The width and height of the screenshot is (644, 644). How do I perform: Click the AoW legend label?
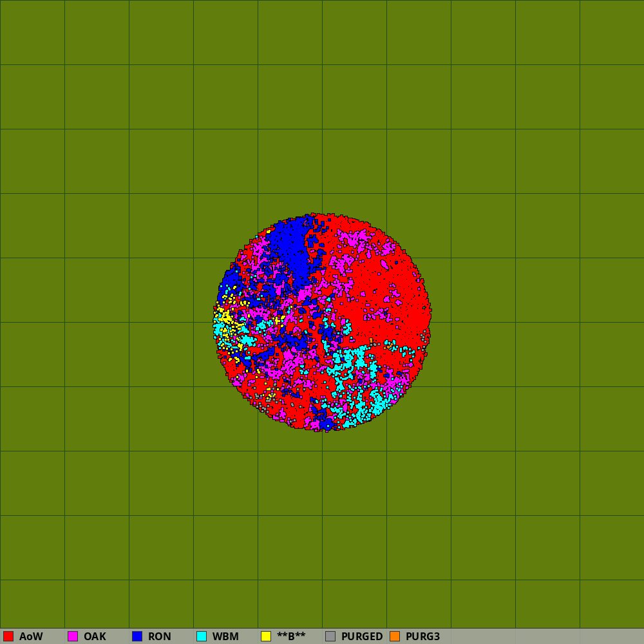click(x=31, y=636)
